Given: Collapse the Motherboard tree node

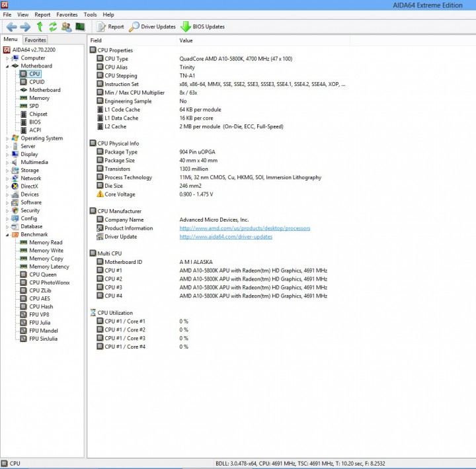Looking at the screenshot, I should (x=7, y=66).
